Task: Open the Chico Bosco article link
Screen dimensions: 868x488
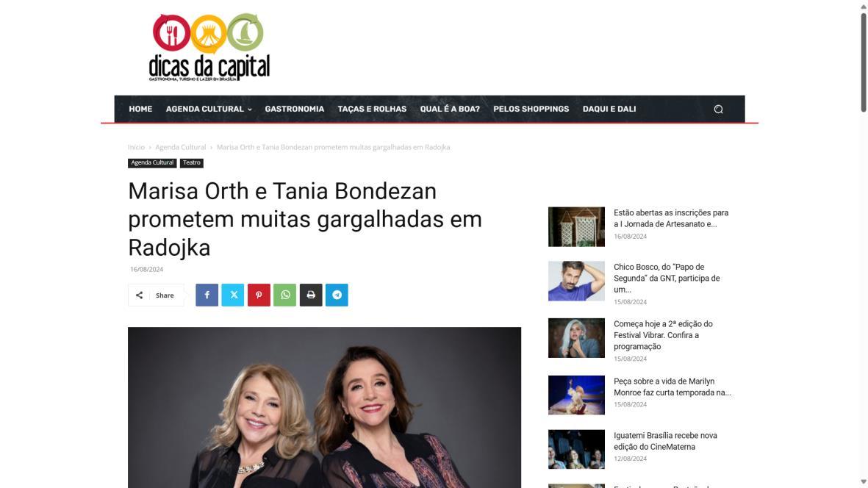Action: point(667,279)
